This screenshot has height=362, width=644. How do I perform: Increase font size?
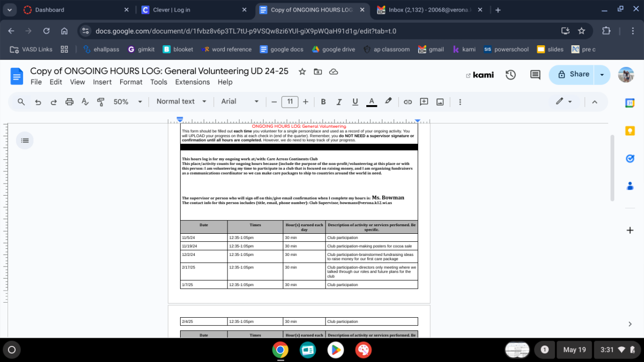305,102
